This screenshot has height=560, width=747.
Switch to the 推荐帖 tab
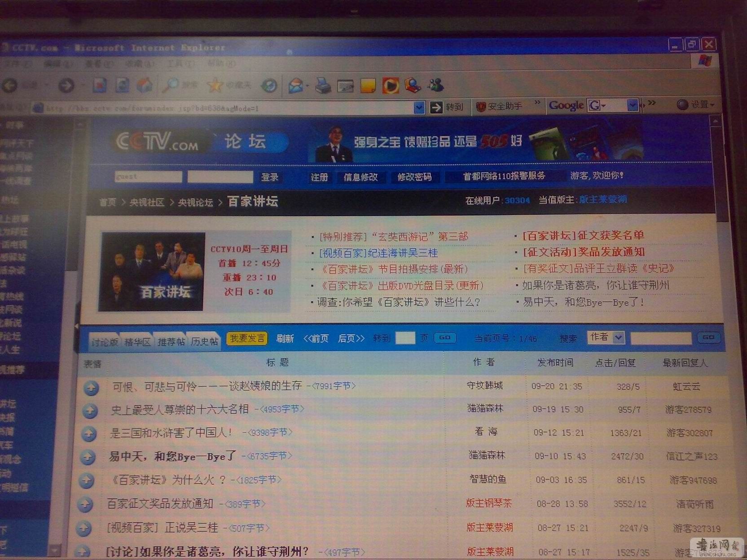171,342
